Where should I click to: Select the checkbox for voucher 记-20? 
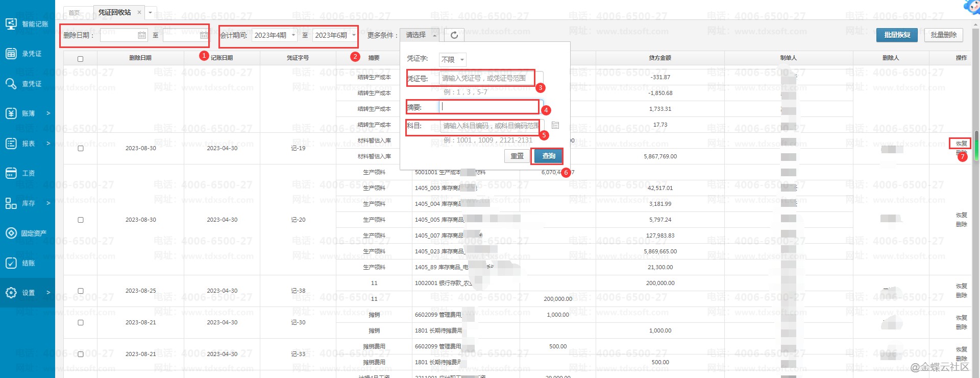pos(80,220)
